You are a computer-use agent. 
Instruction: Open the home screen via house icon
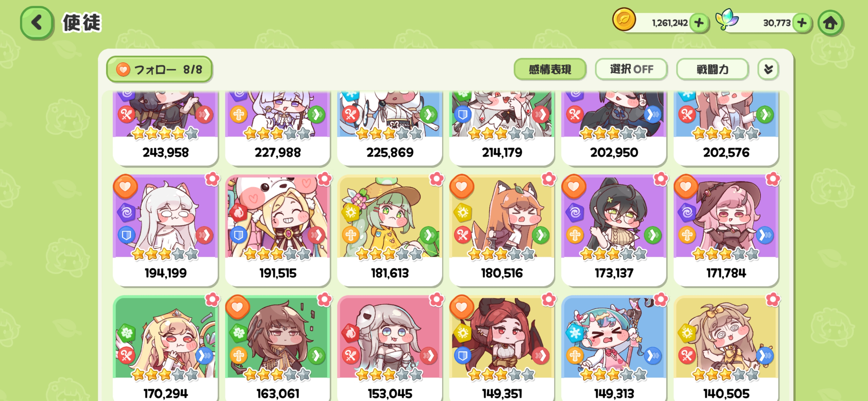830,23
